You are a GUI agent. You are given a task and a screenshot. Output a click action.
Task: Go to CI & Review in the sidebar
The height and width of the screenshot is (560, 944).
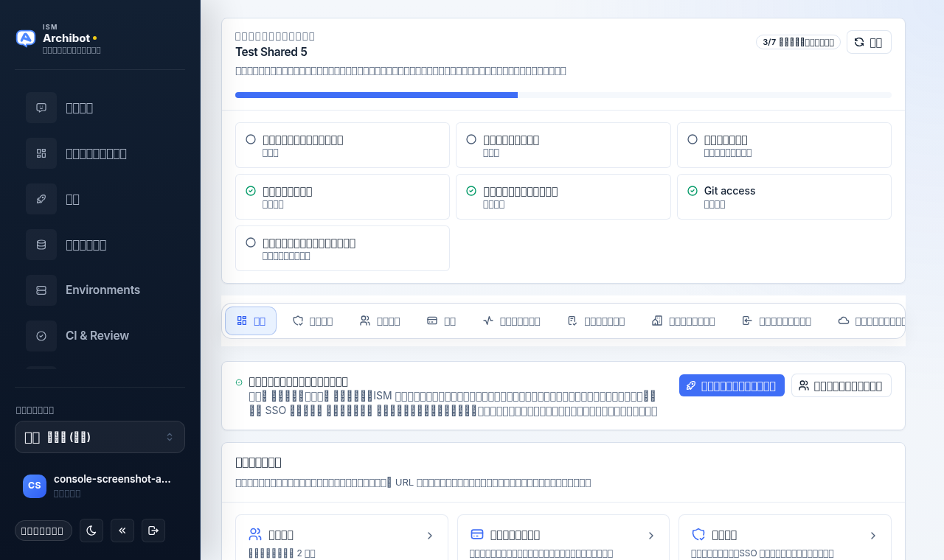click(x=100, y=336)
